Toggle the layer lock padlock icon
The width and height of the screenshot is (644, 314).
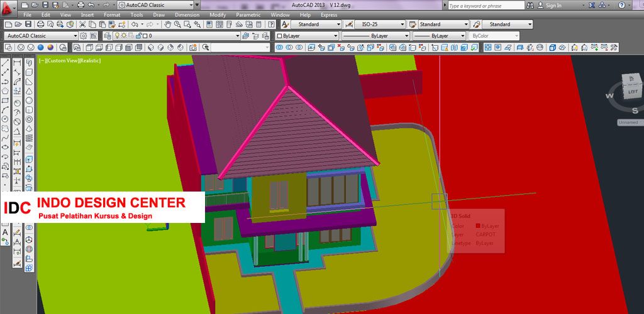pos(139,36)
